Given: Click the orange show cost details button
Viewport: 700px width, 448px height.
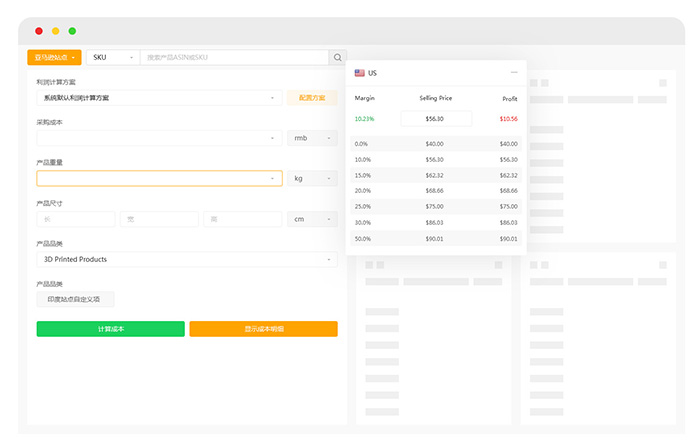Looking at the screenshot, I should (x=263, y=329).
